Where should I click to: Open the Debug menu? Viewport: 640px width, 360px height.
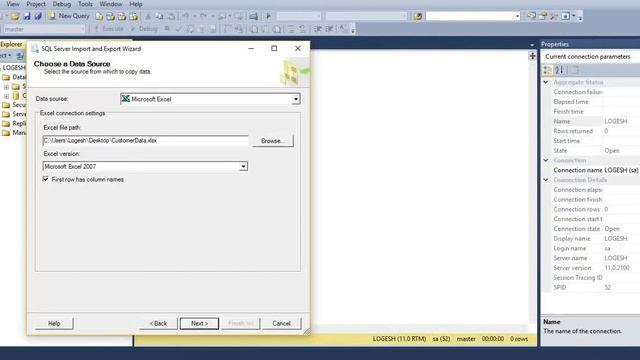pyautogui.click(x=62, y=4)
